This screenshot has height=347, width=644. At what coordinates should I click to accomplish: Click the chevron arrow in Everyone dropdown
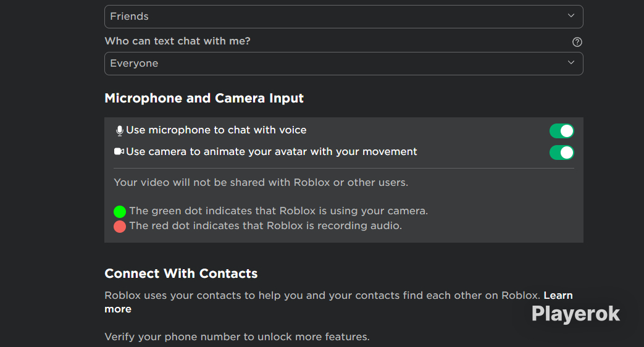571,62
